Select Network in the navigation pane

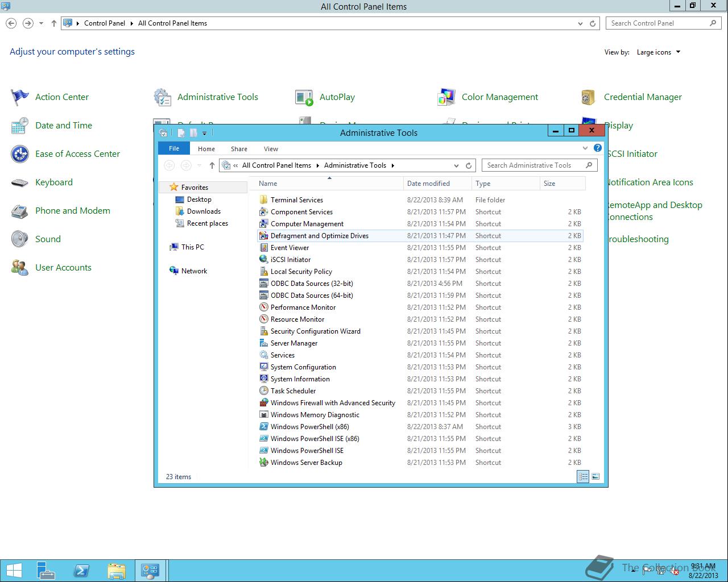(x=194, y=271)
